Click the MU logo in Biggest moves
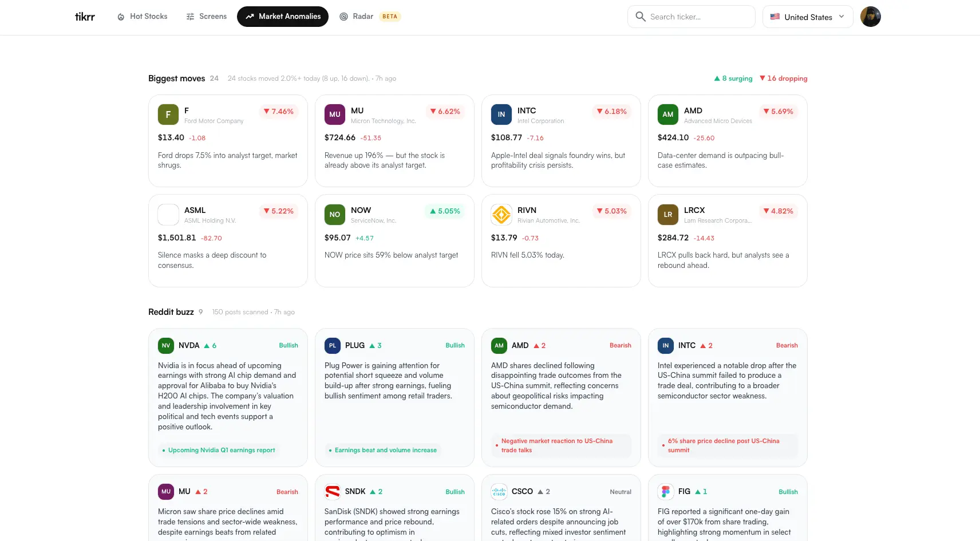 tap(335, 114)
